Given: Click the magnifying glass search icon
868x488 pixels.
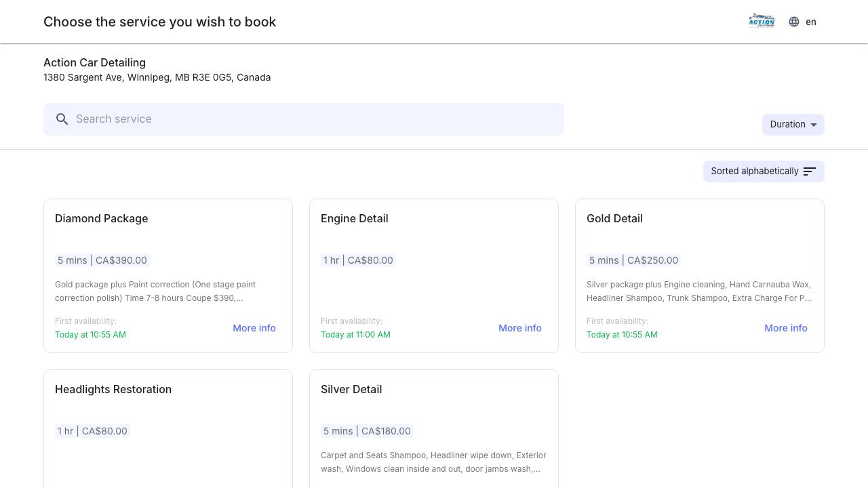Looking at the screenshot, I should [x=62, y=119].
